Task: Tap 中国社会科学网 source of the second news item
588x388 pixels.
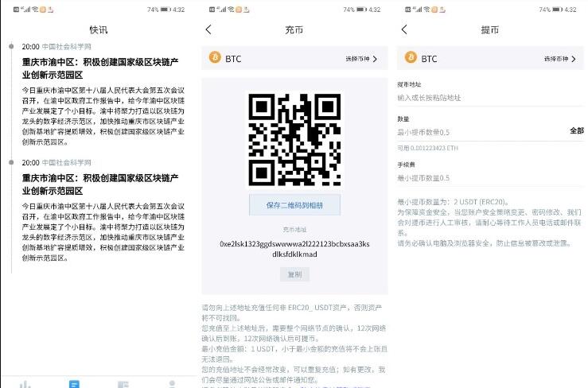Action: pos(66,162)
